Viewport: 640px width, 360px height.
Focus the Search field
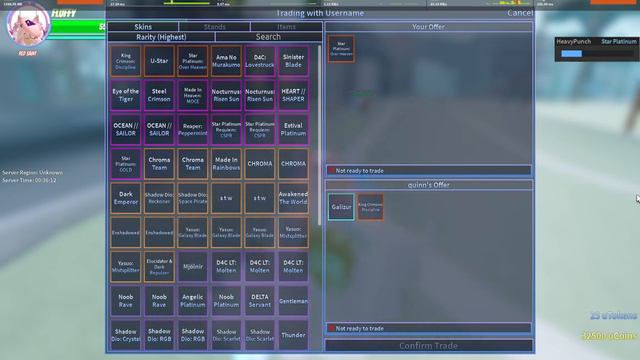pos(268,37)
